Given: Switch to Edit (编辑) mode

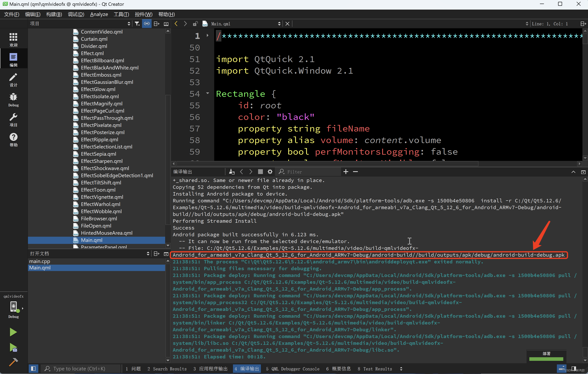Looking at the screenshot, I should point(13,60).
